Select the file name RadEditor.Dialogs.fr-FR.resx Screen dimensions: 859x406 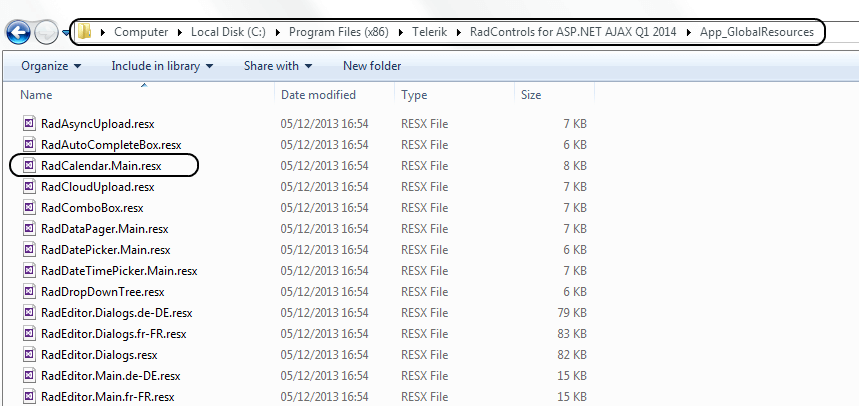(x=115, y=334)
